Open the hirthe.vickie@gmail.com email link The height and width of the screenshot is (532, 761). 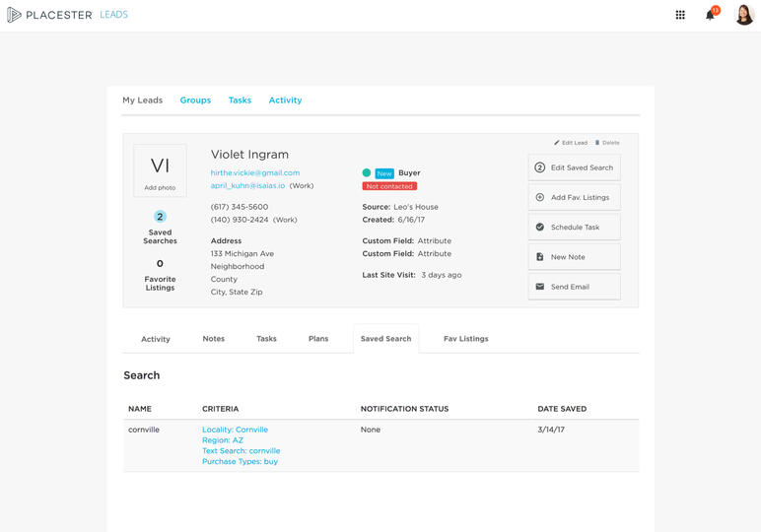tap(255, 173)
